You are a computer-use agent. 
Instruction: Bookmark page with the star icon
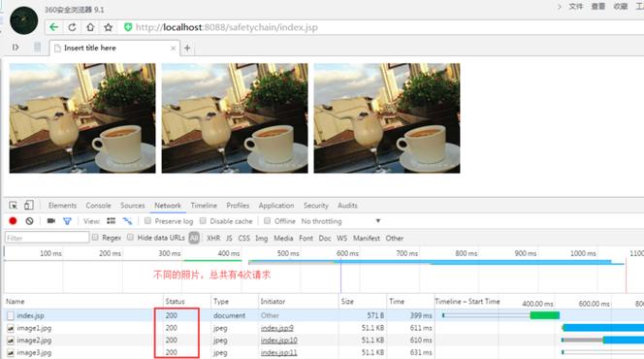(108, 27)
